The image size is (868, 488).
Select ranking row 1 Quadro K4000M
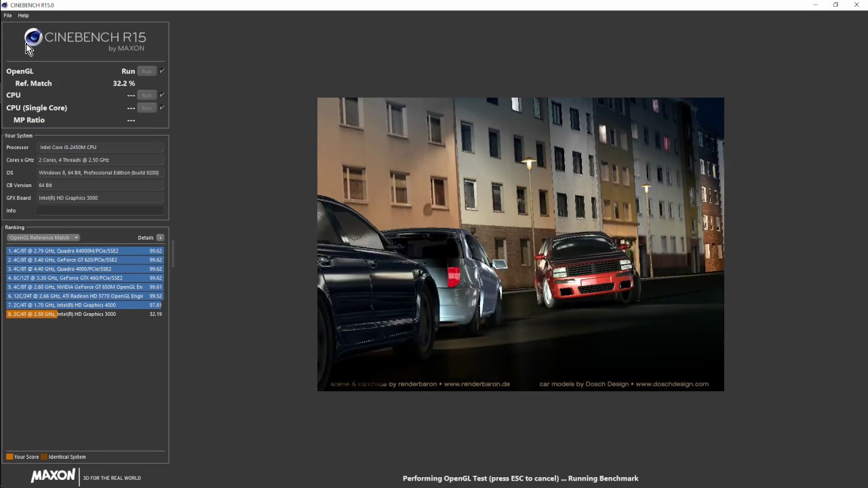[x=85, y=251]
